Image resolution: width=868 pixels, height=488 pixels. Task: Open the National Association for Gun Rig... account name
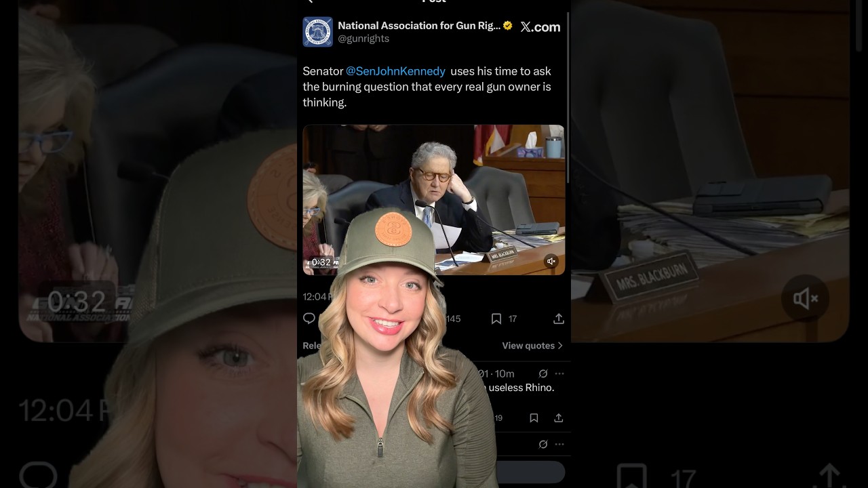coord(419,26)
